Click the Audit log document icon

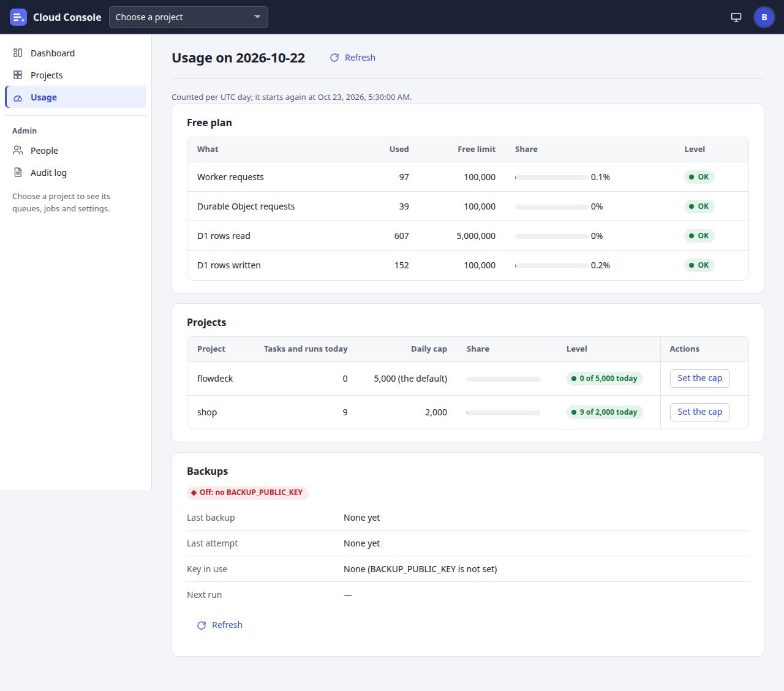pyautogui.click(x=18, y=173)
